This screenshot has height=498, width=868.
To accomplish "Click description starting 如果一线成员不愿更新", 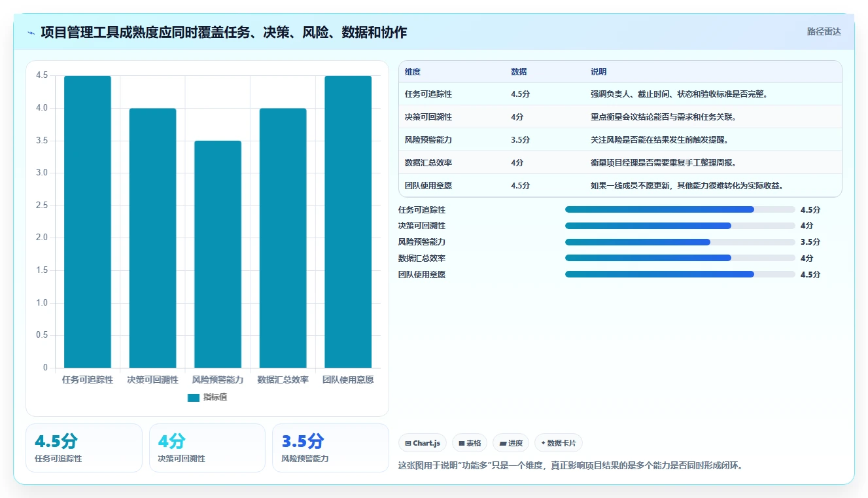I will coord(687,186).
